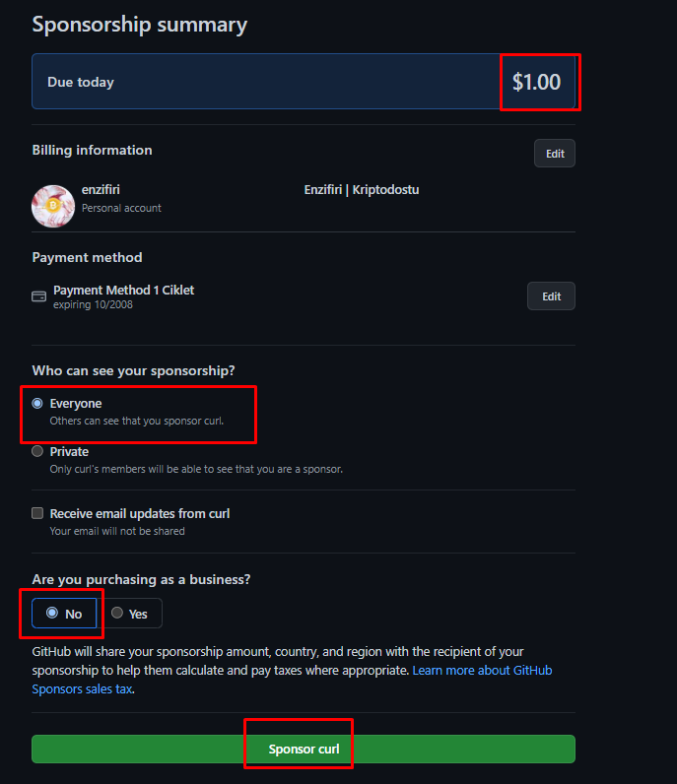This screenshot has width=677, height=784.
Task: Click Payment Method 1 Ciklet text
Action: [x=124, y=291]
